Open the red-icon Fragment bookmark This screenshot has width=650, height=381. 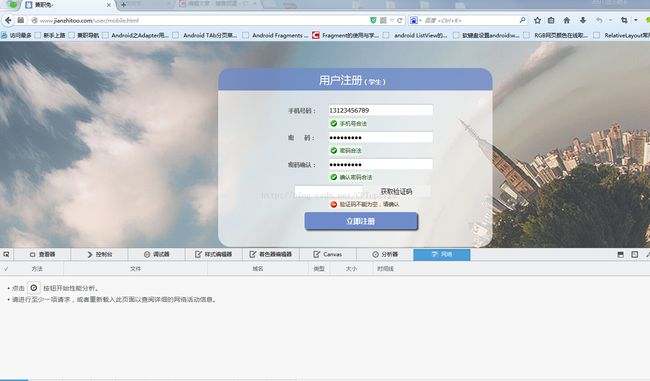click(346, 35)
